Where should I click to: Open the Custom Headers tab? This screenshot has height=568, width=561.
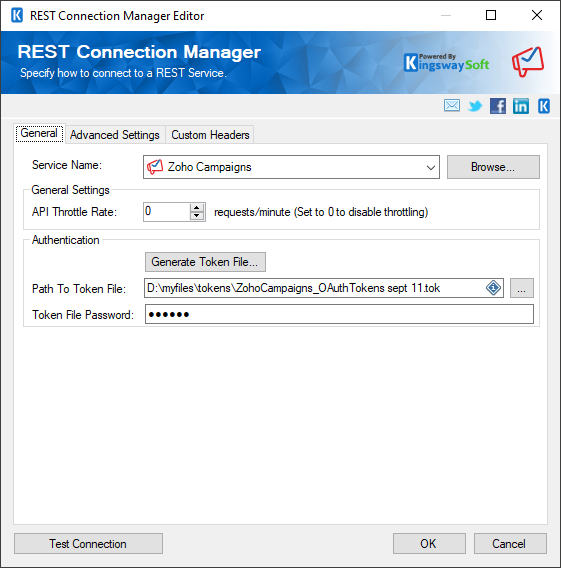210,135
